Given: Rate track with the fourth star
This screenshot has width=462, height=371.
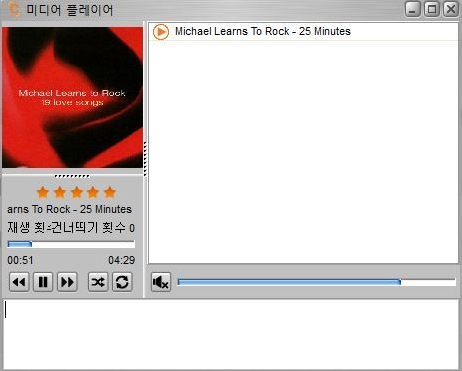Looking at the screenshot, I should (93, 192).
